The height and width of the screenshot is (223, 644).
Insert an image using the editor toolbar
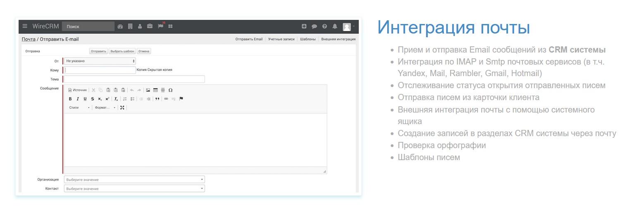pos(148,90)
